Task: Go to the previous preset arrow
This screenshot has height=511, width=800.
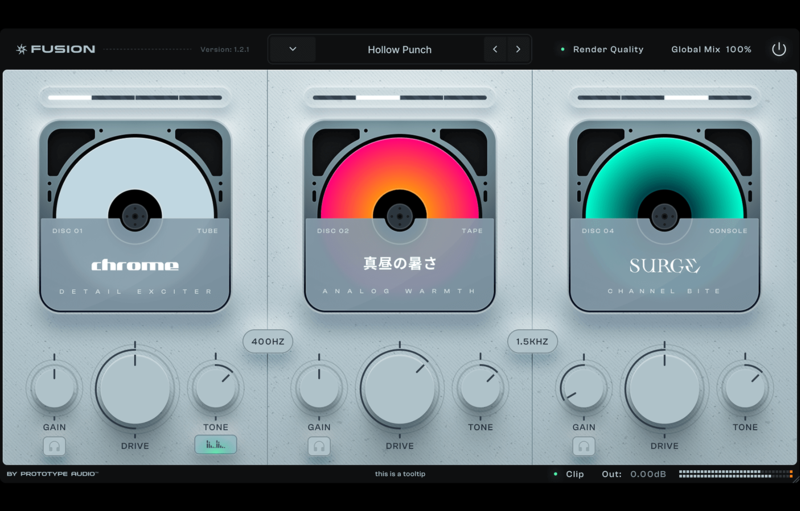Action: (495, 49)
